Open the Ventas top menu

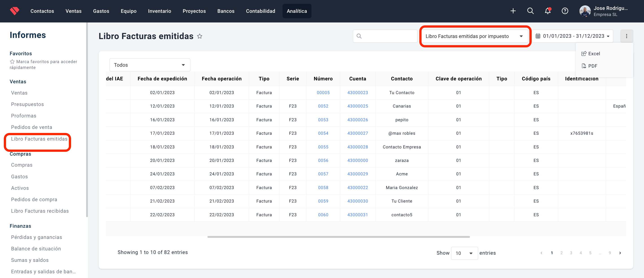[74, 11]
